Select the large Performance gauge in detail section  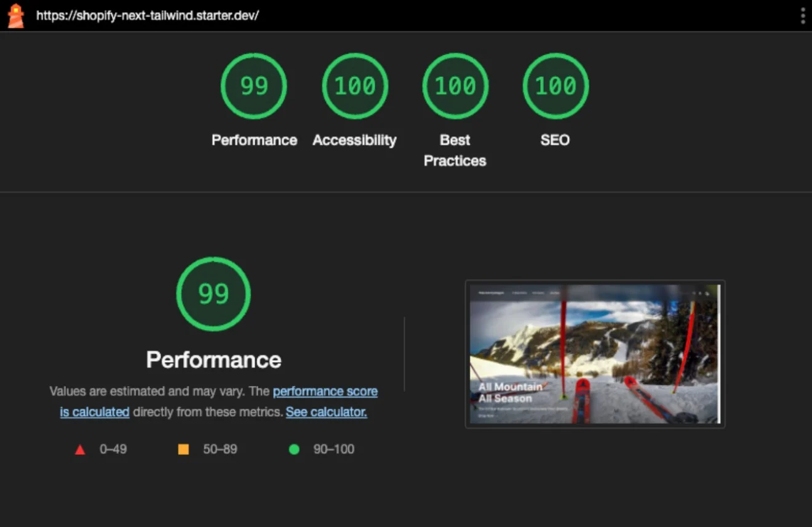213,294
